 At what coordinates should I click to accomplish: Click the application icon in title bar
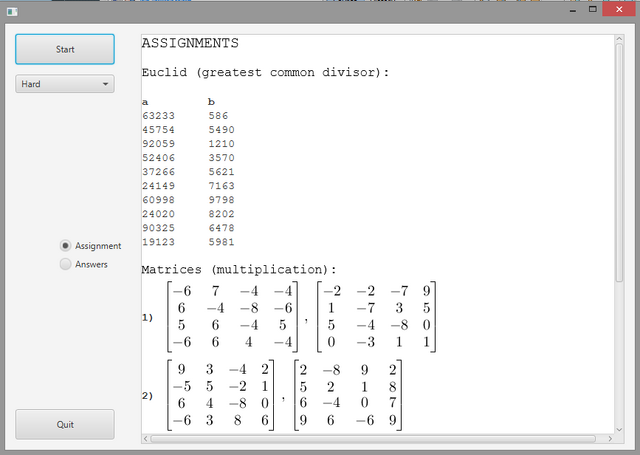coord(12,12)
